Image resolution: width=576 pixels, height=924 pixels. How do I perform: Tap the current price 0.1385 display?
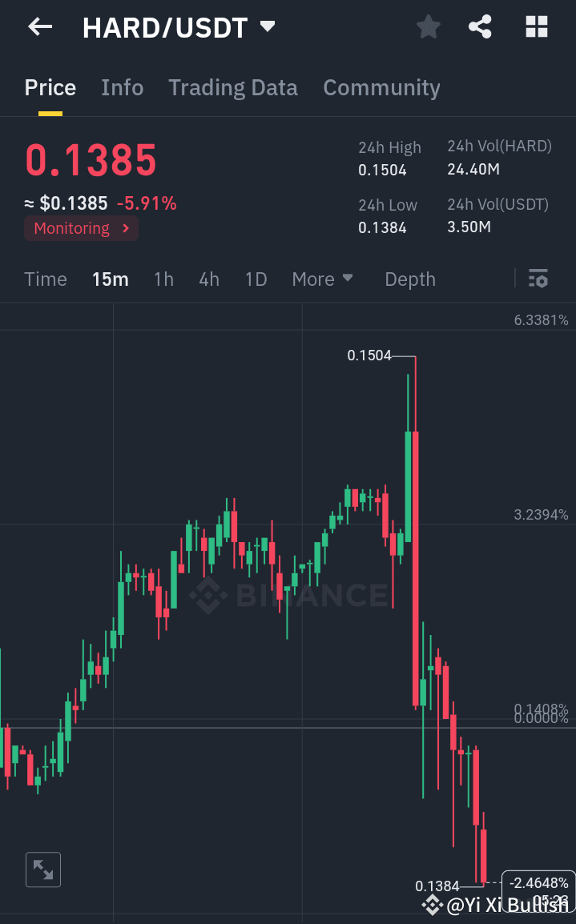tap(91, 160)
